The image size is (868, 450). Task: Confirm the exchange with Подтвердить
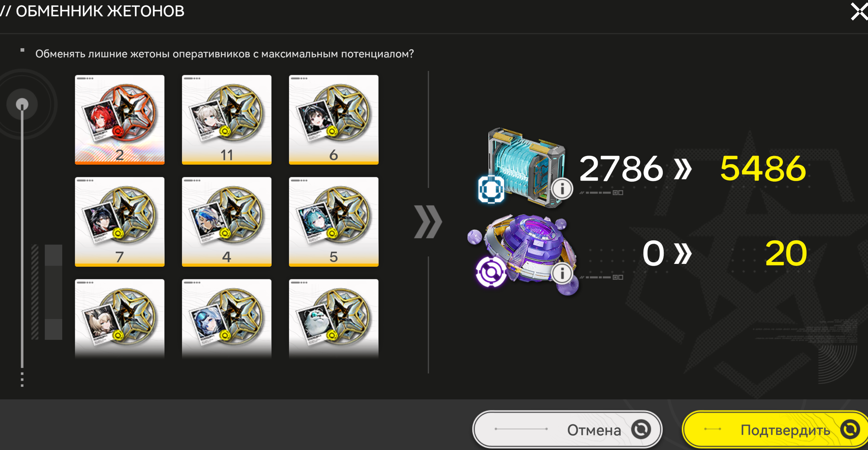[x=776, y=429]
